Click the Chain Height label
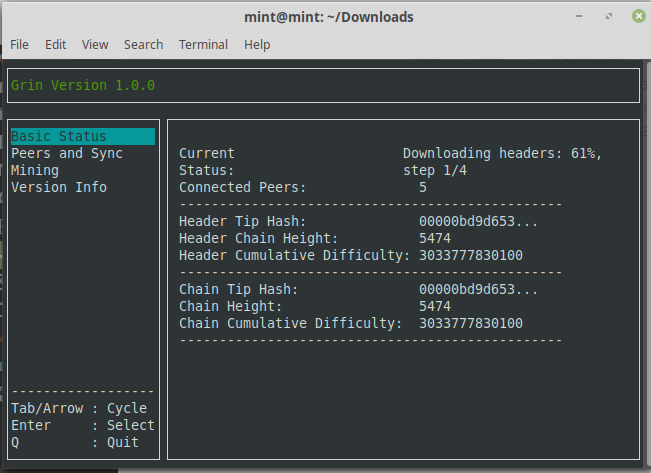Screen dimensions: 651x473 pos(230,306)
